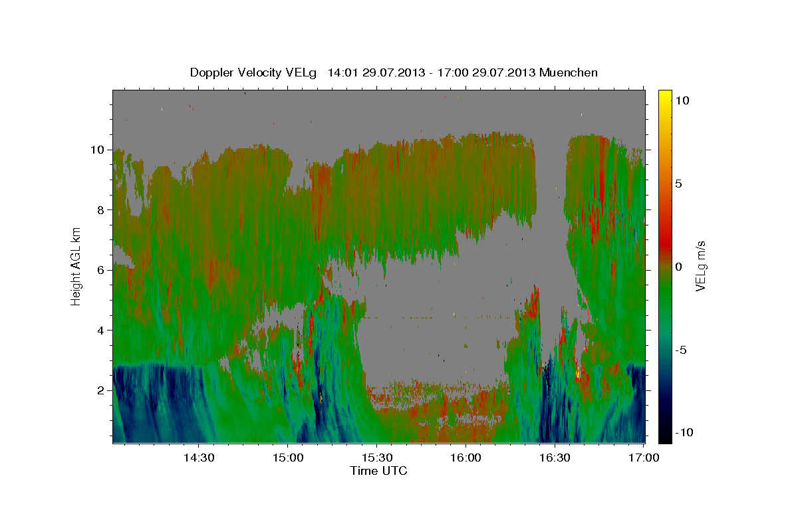Click the 15:00 time tick label

pos(288,458)
